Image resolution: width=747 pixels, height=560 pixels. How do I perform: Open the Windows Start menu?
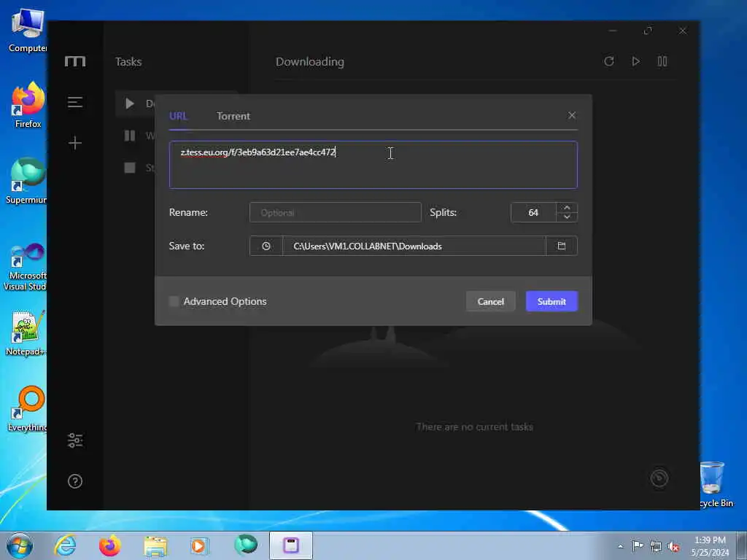20,545
